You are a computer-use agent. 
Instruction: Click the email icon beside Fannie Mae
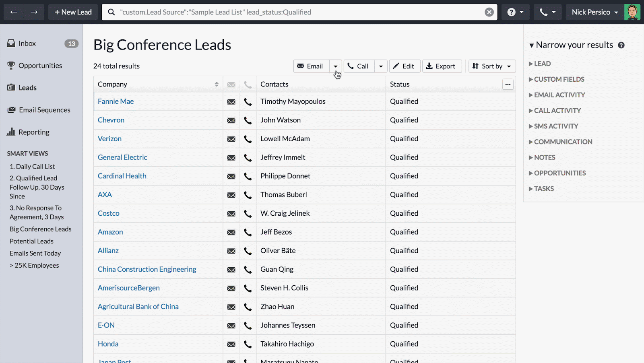[231, 101]
